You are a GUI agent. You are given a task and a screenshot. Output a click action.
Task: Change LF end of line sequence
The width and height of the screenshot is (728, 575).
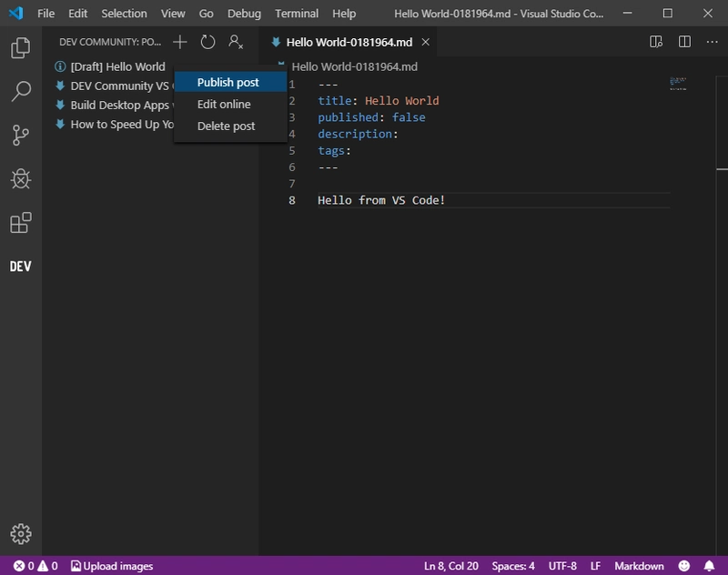coord(595,566)
